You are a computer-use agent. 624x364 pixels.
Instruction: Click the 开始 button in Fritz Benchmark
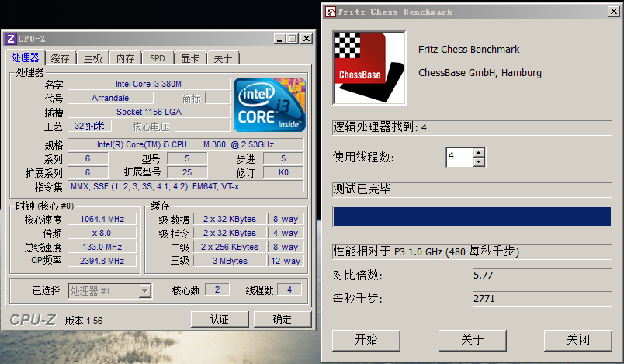[x=366, y=340]
